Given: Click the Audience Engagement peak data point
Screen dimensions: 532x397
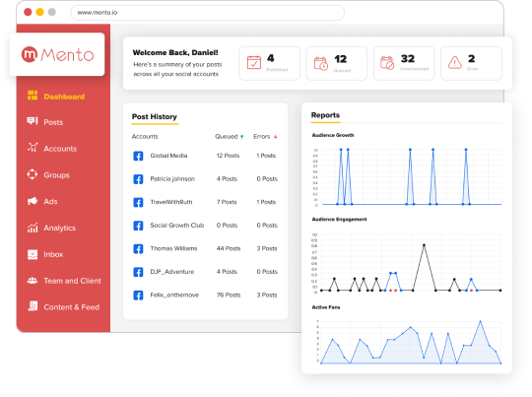Looking at the screenshot, I should pos(424,245).
